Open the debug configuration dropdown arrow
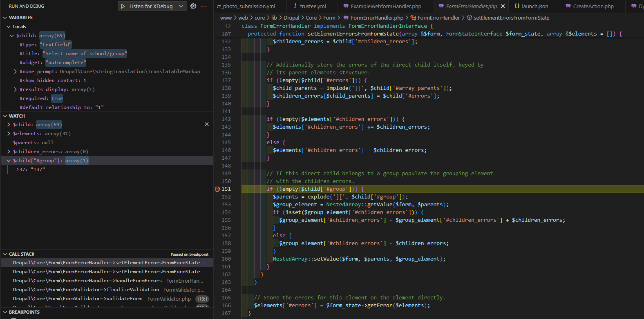The height and width of the screenshot is (319, 644). click(x=181, y=6)
